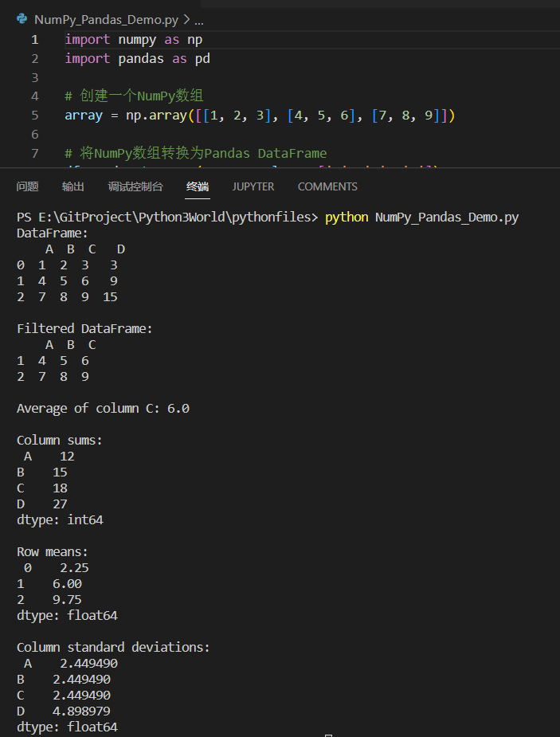Click the D value 4.898979

(x=81, y=712)
